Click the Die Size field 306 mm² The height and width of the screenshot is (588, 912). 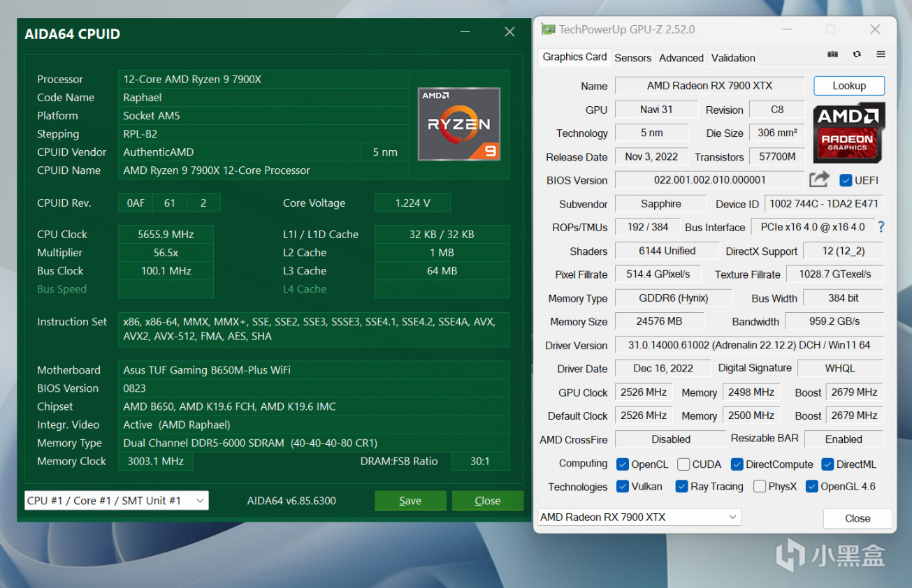pos(776,133)
